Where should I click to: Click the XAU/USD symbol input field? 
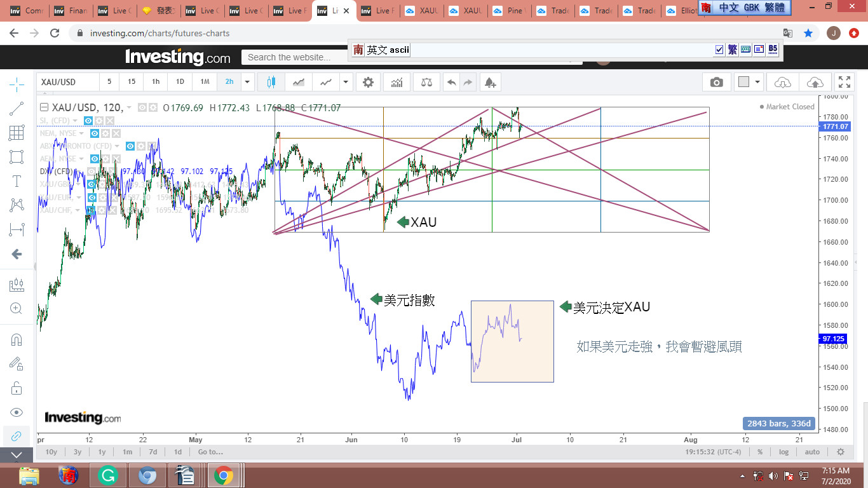click(x=67, y=82)
